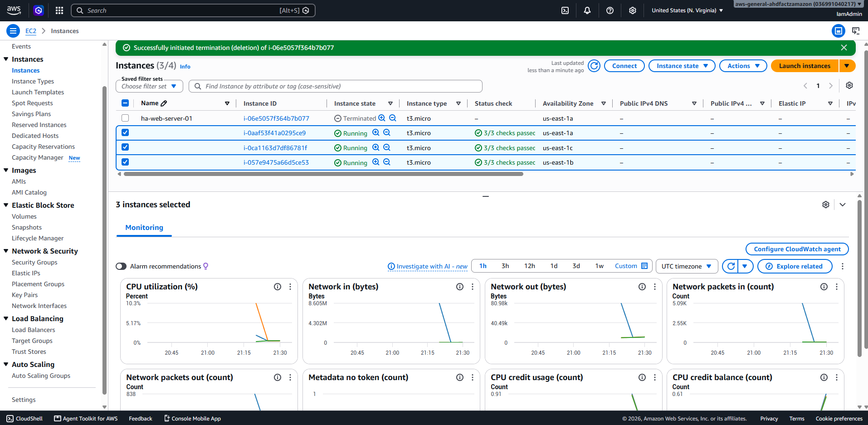Zoom-in filter for i-0aaf53f41a0295ce9 Running state
The image size is (868, 425).
[x=376, y=132]
